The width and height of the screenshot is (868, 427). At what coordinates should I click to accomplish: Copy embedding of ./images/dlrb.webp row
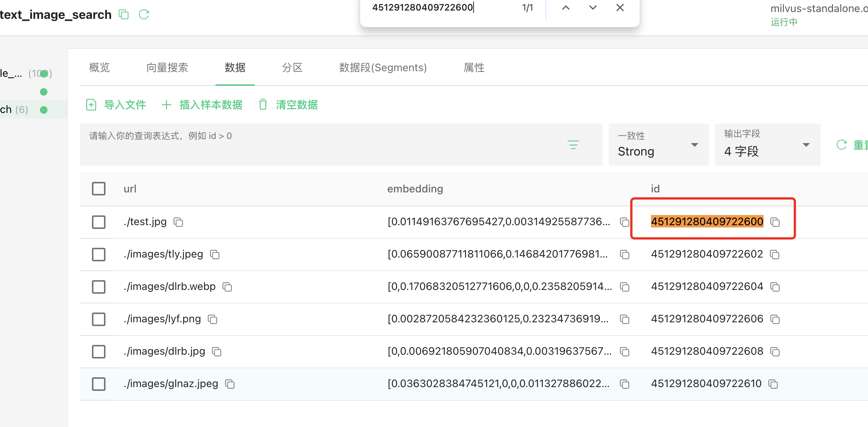click(x=625, y=287)
